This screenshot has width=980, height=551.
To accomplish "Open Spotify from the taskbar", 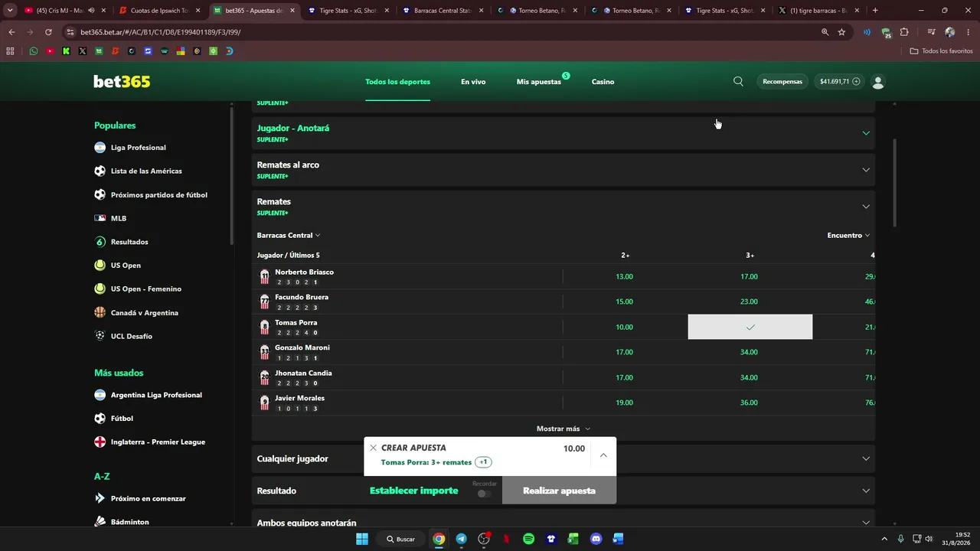I will tap(528, 539).
